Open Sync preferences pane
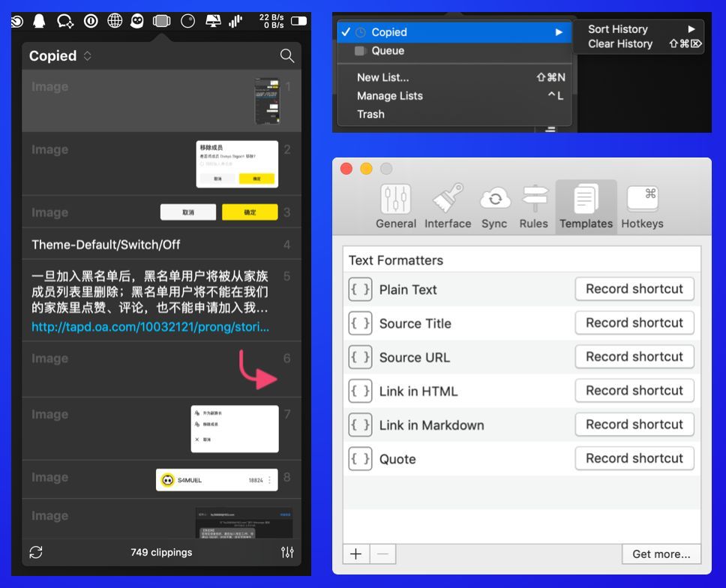The height and width of the screenshot is (588, 726). click(494, 206)
